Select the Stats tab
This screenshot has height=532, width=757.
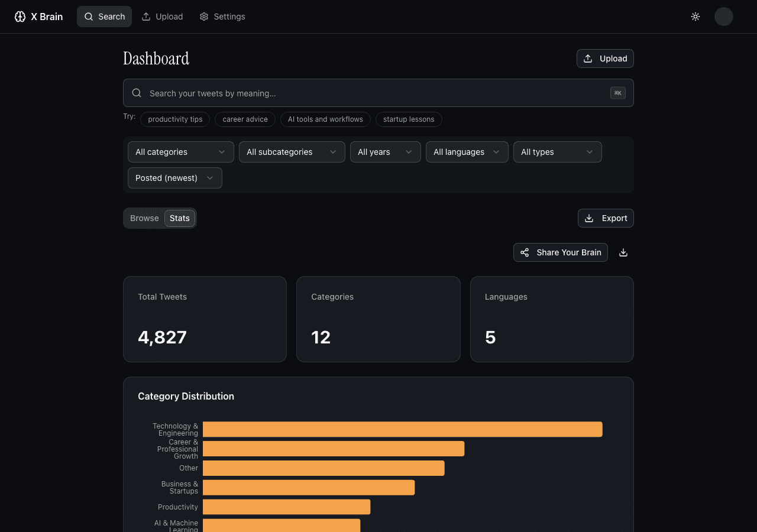(180, 218)
